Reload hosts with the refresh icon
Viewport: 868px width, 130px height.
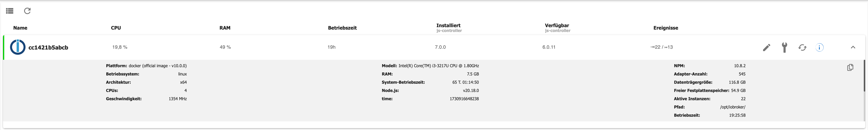[x=27, y=11]
